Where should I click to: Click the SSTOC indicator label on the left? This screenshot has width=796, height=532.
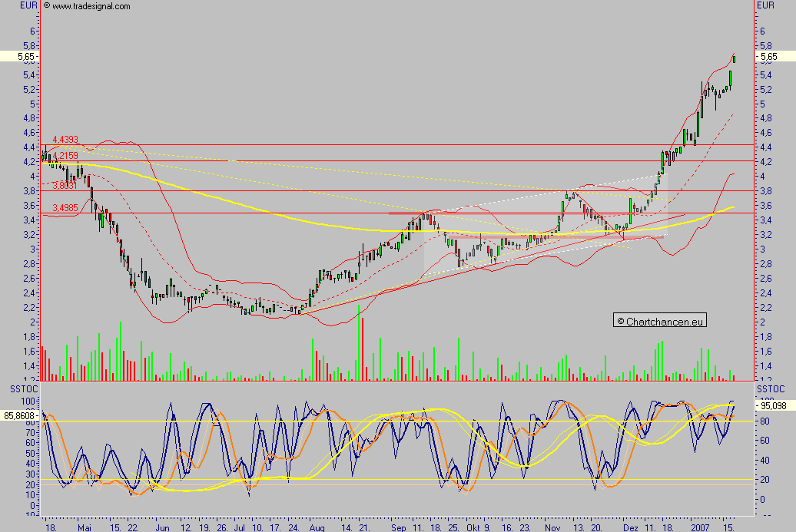click(18, 390)
